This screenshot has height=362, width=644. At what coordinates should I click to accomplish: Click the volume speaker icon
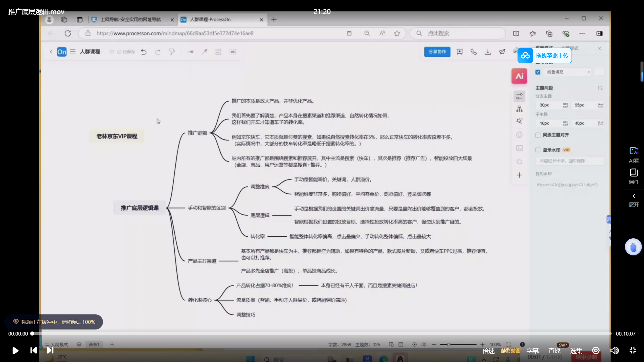pyautogui.click(x=614, y=351)
